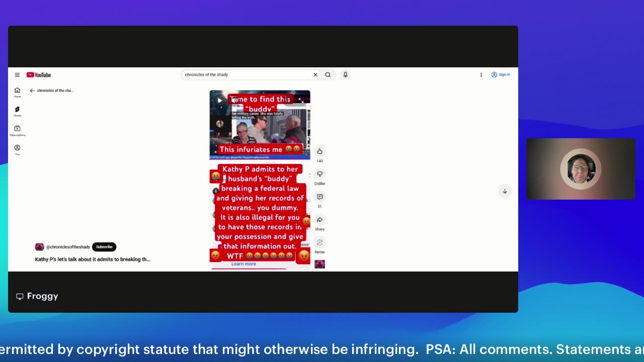Go to the YouTube logo home page
Viewport: 644px width, 362px height.
coord(39,75)
